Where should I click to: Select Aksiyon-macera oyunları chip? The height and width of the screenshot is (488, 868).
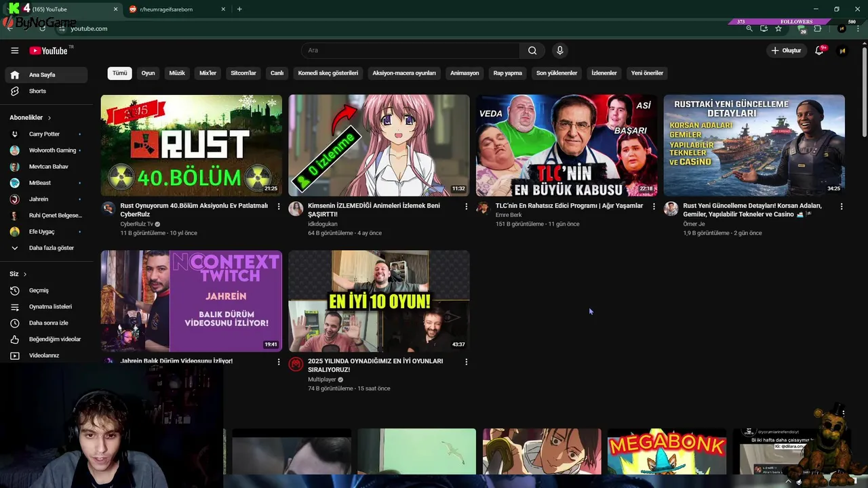[404, 73]
